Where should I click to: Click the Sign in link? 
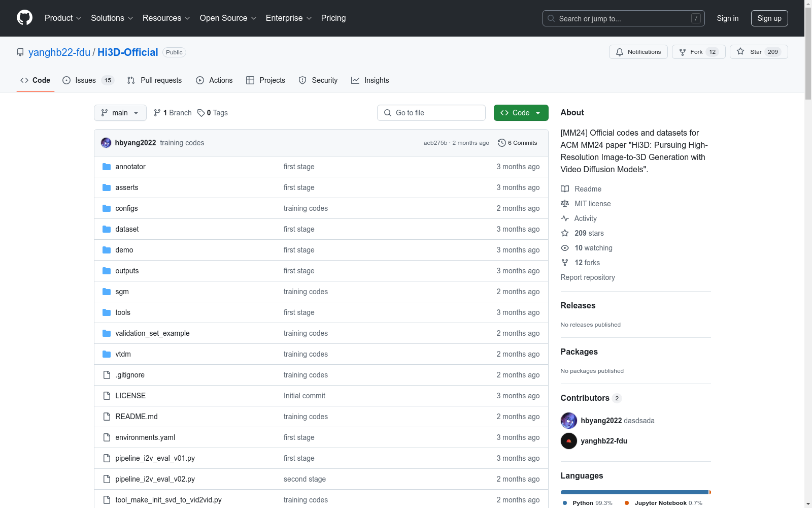pyautogui.click(x=728, y=18)
